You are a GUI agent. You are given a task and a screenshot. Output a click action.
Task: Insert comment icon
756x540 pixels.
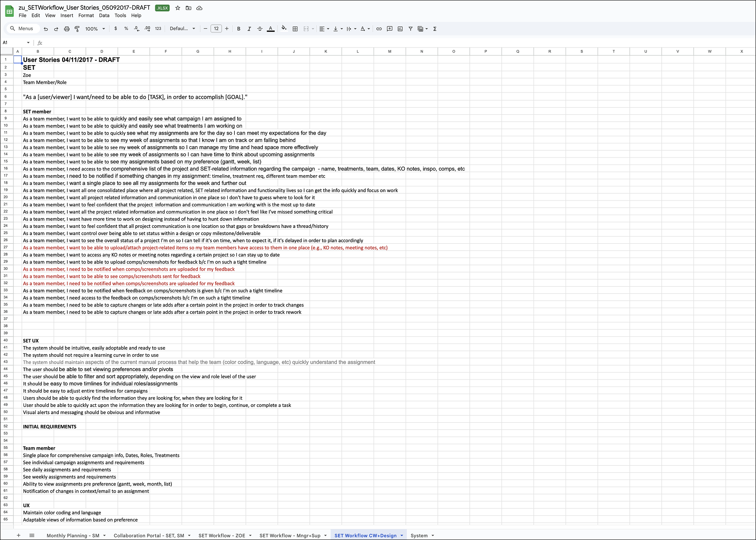pos(390,29)
